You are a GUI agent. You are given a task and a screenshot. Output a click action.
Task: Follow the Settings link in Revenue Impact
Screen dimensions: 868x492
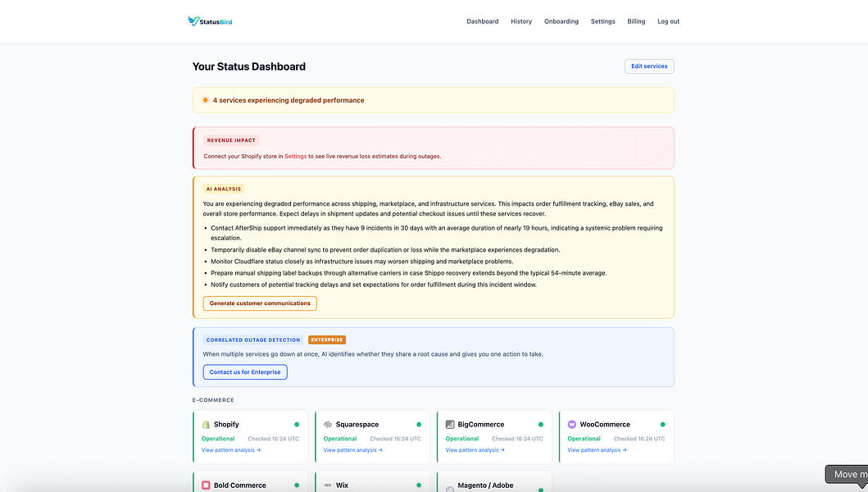(296, 157)
